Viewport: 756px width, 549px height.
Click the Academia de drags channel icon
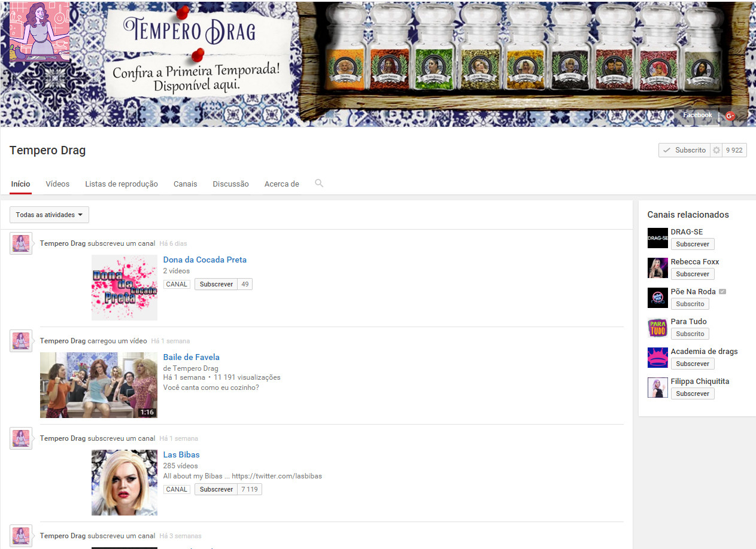[x=657, y=358]
